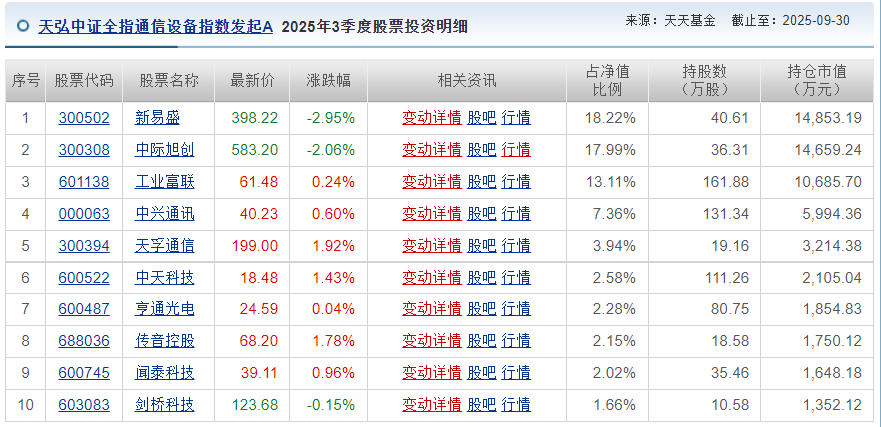View 变动详情 for 天孚通信
Image resolution: width=881 pixels, height=427 pixels.
(x=432, y=245)
